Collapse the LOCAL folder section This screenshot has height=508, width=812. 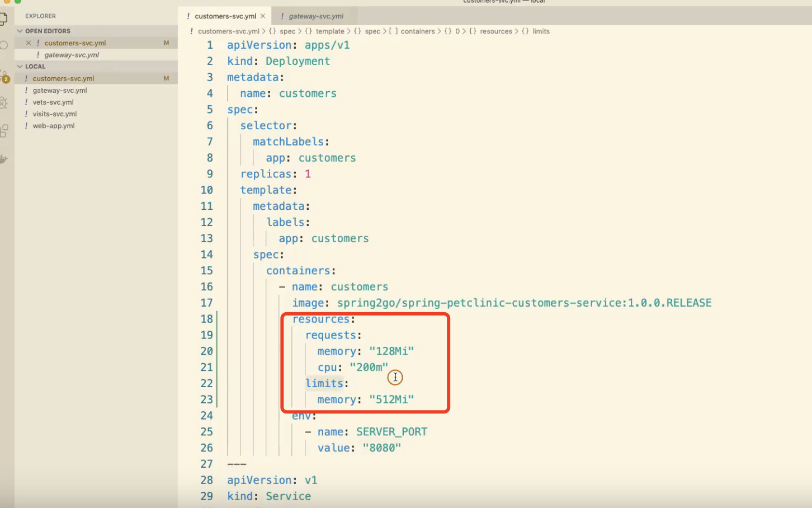click(x=20, y=67)
